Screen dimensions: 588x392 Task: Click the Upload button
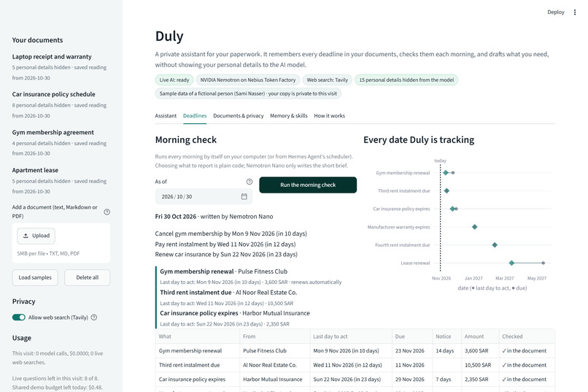pos(36,236)
